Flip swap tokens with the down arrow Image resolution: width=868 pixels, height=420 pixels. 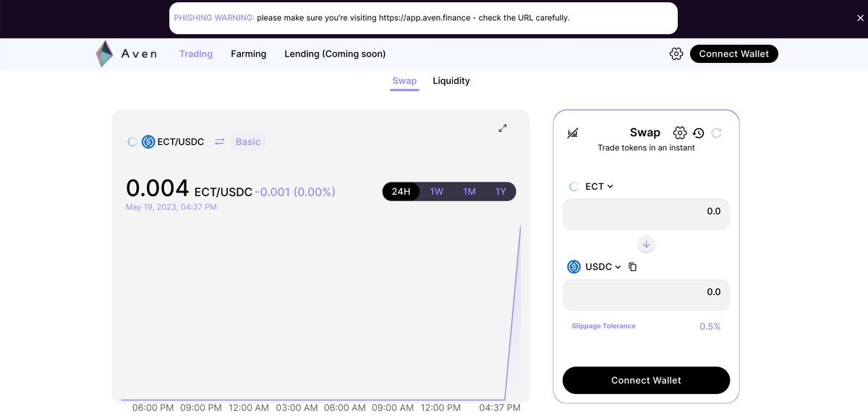click(647, 244)
